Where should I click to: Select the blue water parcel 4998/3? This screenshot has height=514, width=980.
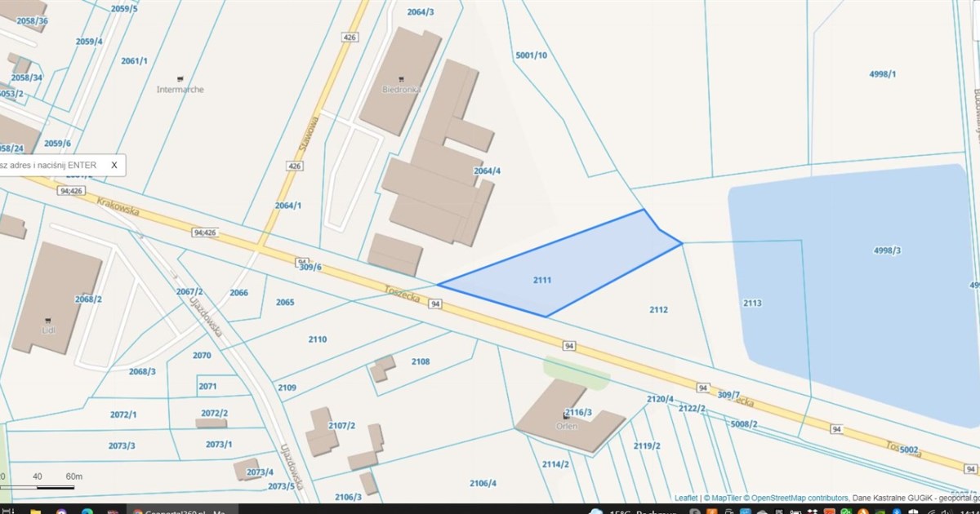886,250
